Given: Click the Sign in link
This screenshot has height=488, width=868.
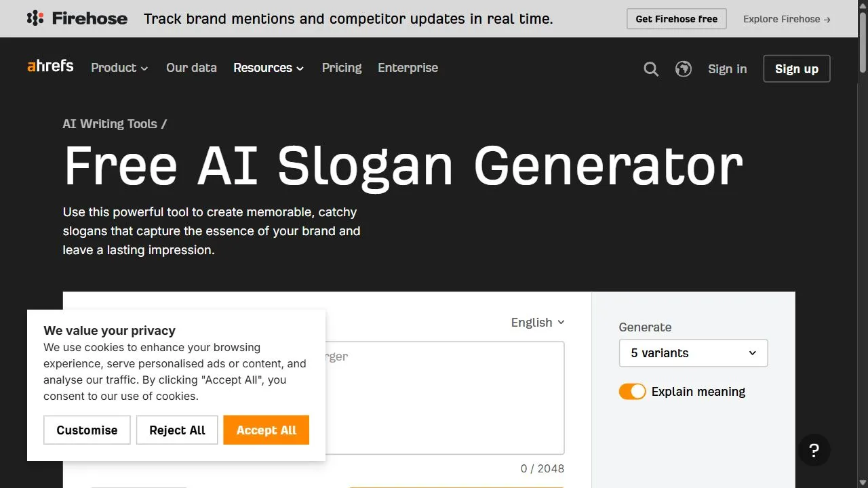Looking at the screenshot, I should [727, 69].
